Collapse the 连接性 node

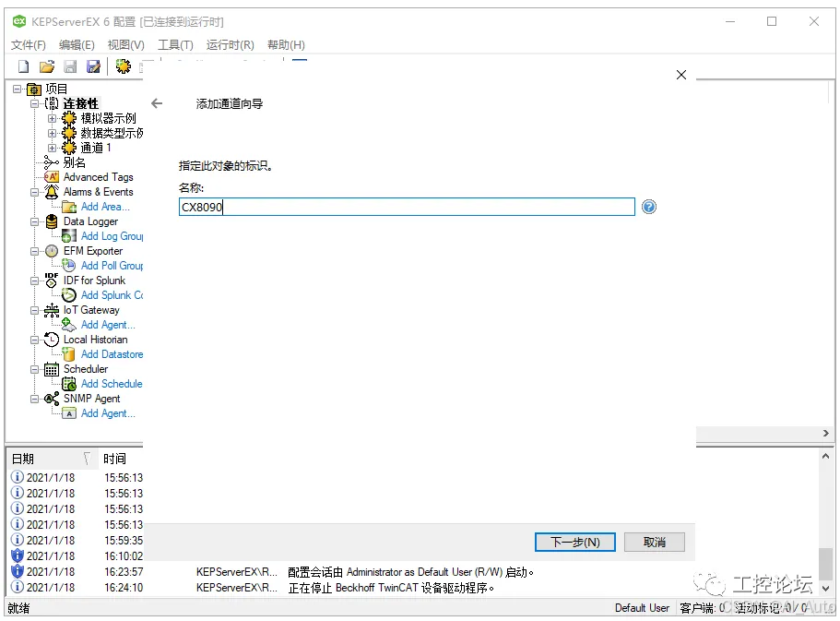[34, 103]
